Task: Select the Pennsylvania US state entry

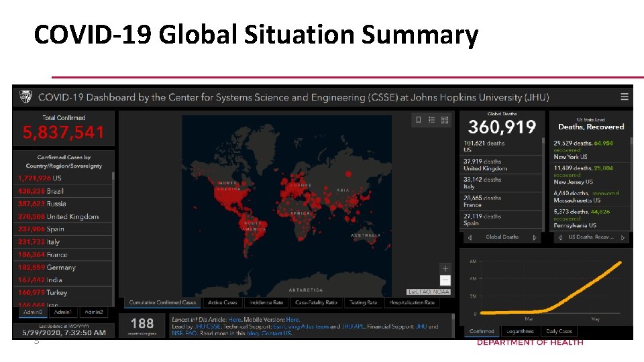Action: tap(590, 219)
